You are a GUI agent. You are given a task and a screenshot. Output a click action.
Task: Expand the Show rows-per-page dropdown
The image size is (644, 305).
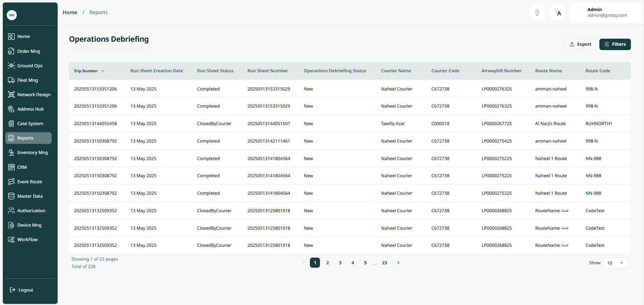click(x=615, y=263)
